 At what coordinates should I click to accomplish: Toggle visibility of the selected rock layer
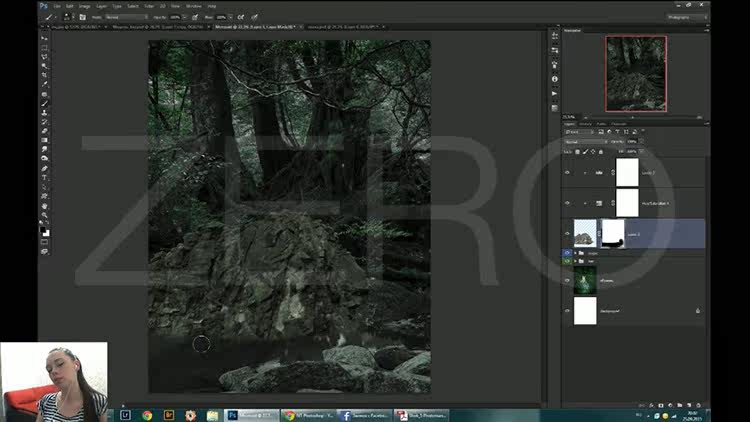click(x=567, y=234)
